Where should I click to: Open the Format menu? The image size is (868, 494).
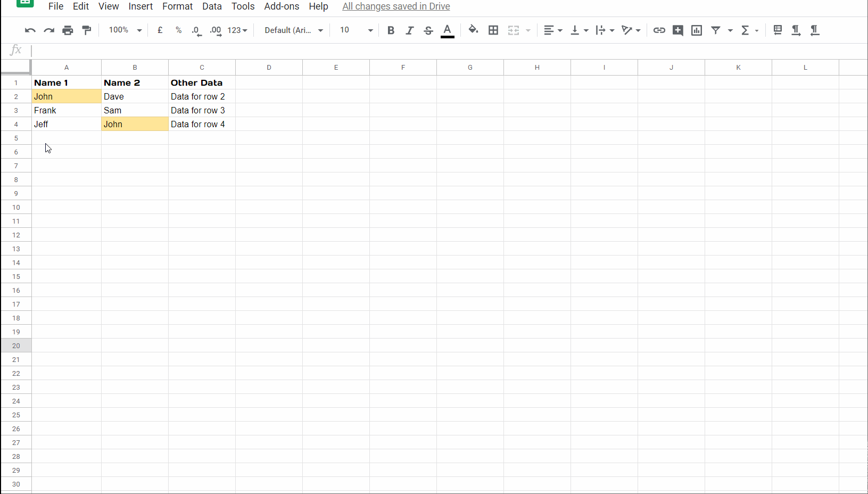tap(177, 6)
